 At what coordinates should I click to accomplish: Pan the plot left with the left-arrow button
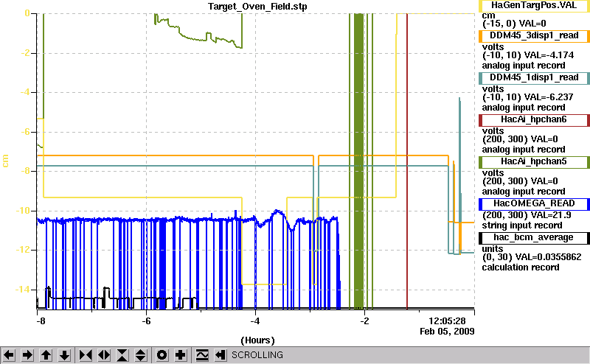coord(9,355)
